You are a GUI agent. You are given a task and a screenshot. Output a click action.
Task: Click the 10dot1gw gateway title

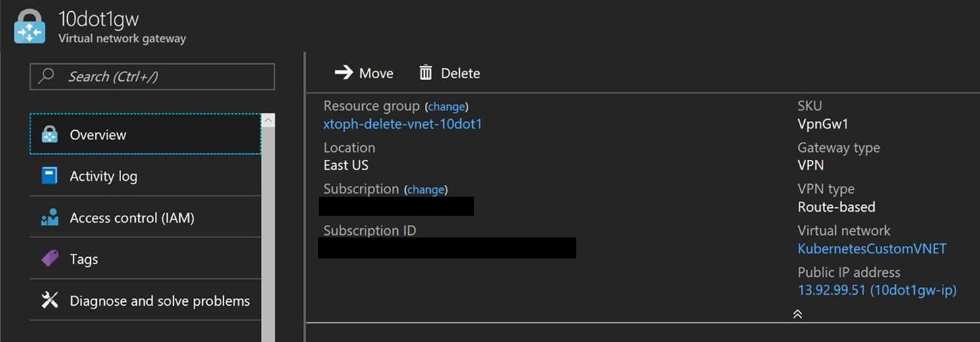[99, 18]
